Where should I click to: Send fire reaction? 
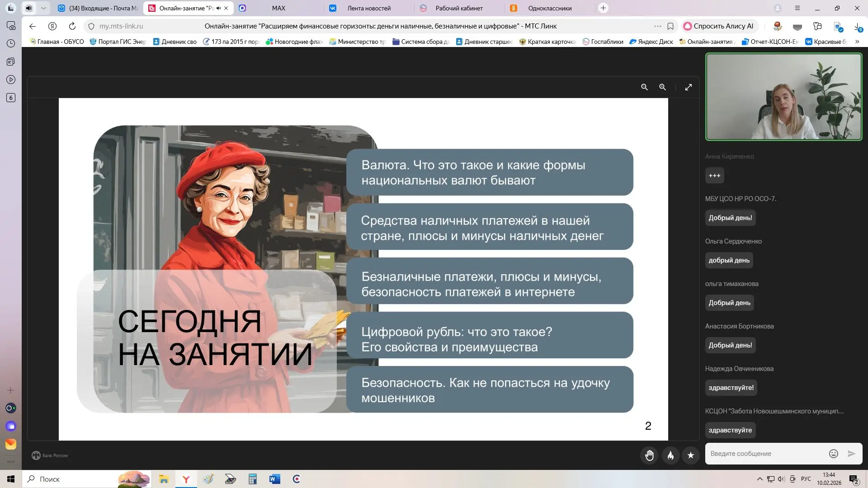tap(670, 455)
